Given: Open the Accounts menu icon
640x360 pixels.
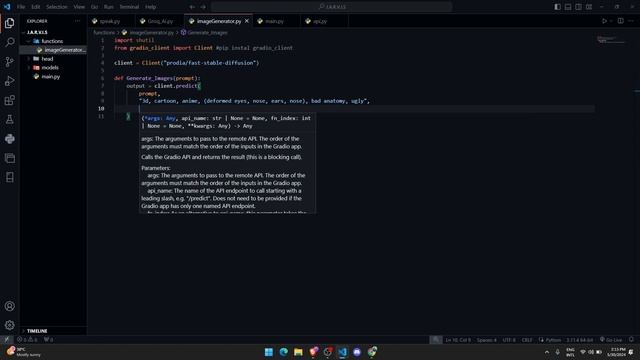Looking at the screenshot, I should click(9, 306).
